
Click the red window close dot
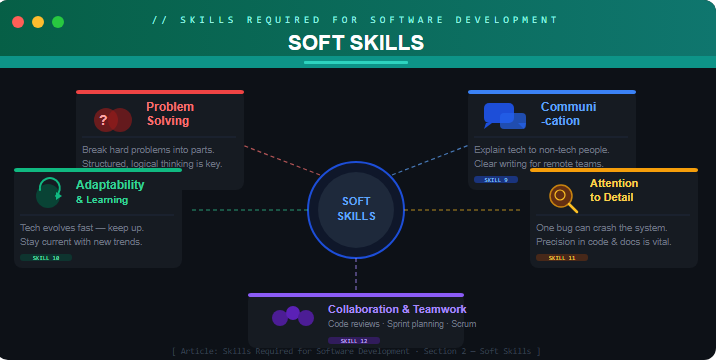tap(18, 22)
